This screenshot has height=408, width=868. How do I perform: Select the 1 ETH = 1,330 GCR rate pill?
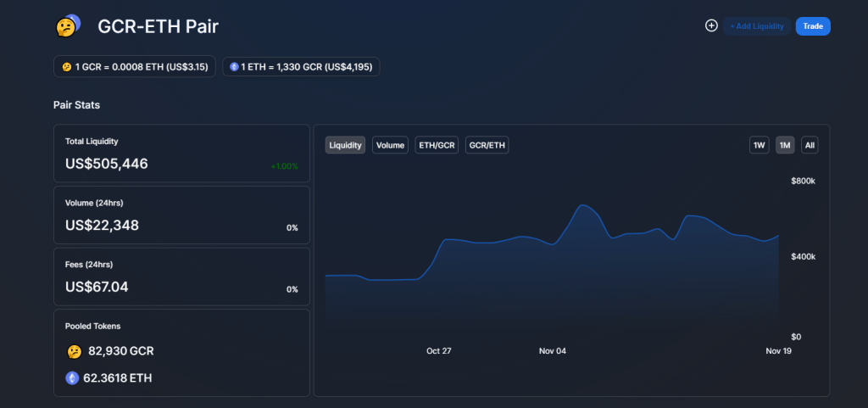tap(301, 67)
